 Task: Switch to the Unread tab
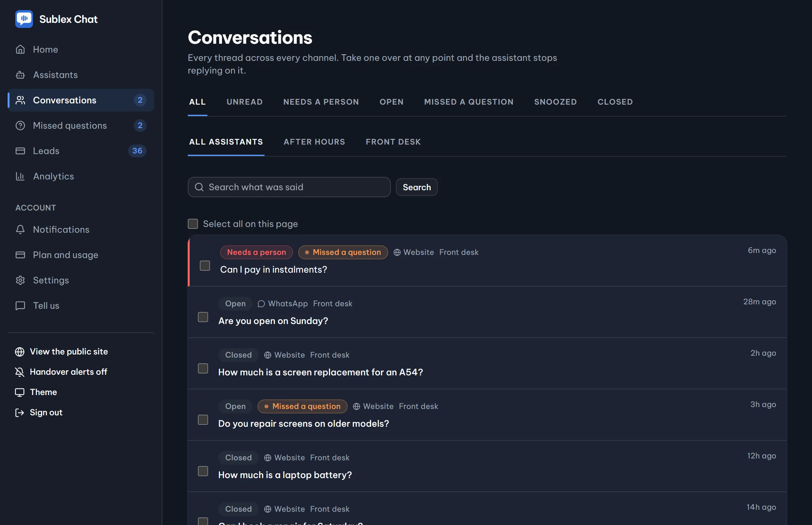click(245, 102)
